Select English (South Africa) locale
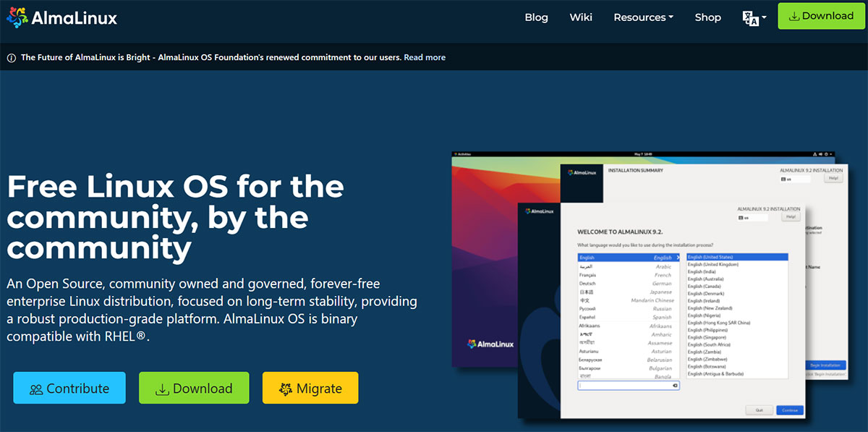Screen dimensions: 868x432 (737, 344)
